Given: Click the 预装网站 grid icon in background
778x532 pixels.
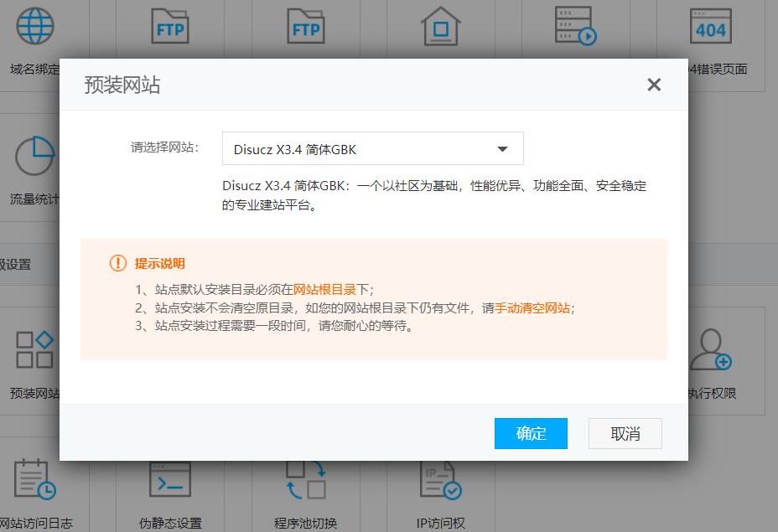Looking at the screenshot, I should point(34,349).
